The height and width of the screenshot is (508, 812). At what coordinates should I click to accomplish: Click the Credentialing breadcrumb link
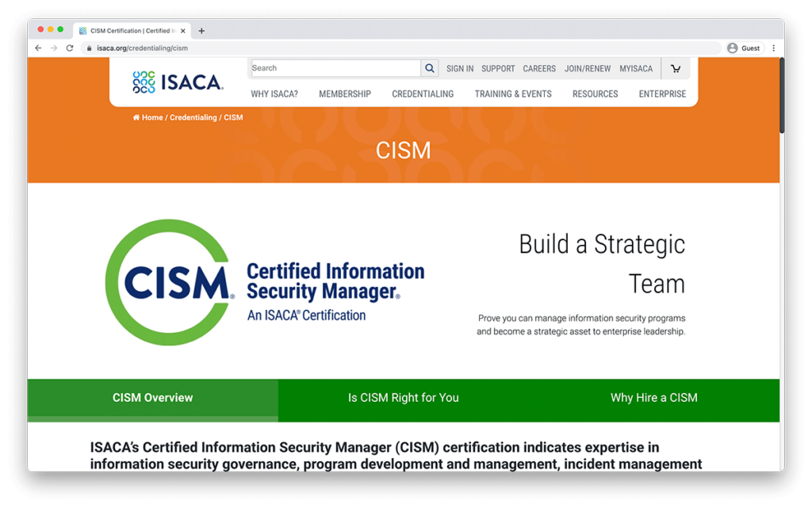click(x=193, y=117)
